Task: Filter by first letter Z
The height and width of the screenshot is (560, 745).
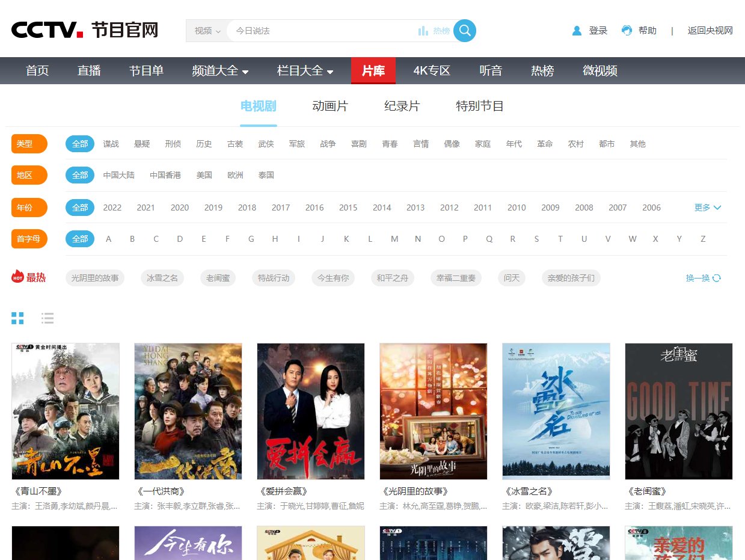Action: point(703,239)
